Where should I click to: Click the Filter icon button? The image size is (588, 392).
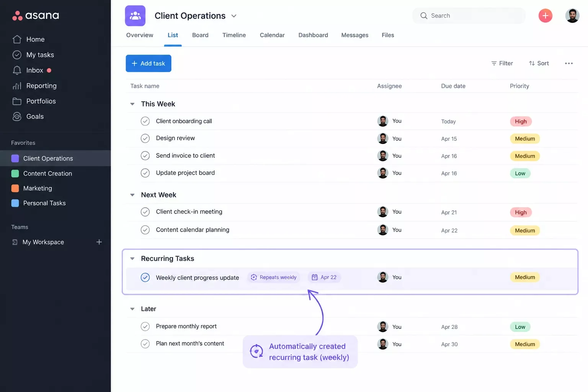click(502, 64)
